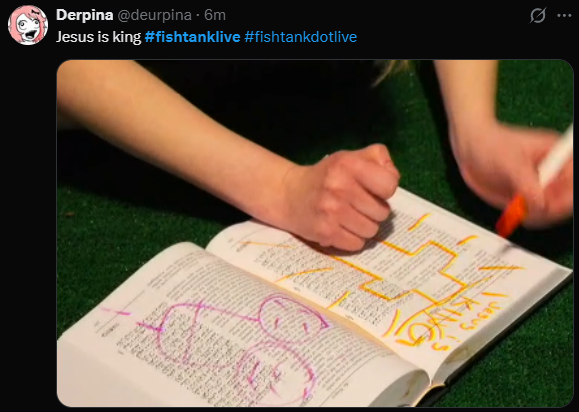Image resolution: width=579 pixels, height=412 pixels.
Task: Open the 6m timestamp permalink
Action: click(x=215, y=16)
